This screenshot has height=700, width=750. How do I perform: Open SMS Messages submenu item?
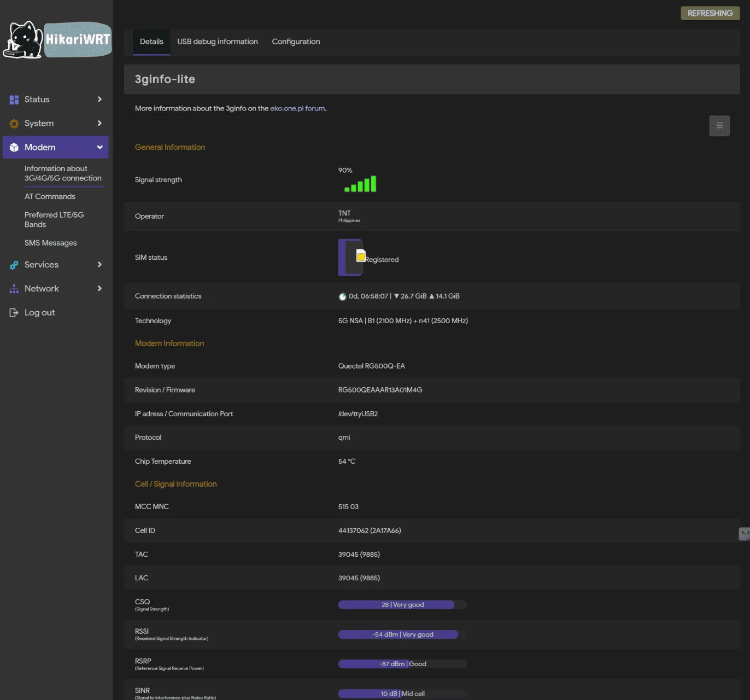(50, 243)
